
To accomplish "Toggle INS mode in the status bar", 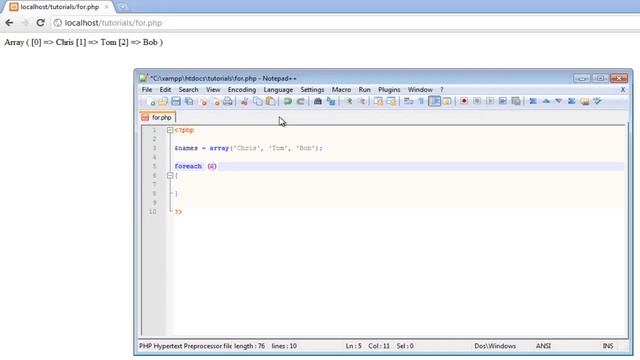I will 608,346.
